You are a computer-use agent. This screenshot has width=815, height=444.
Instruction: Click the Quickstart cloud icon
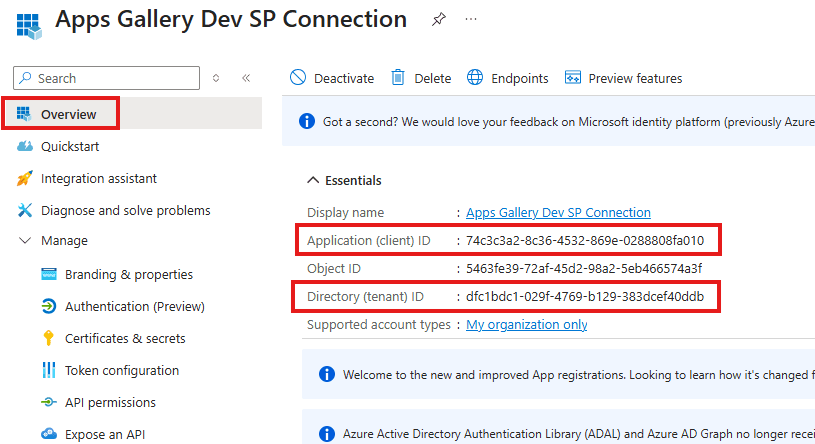pyautogui.click(x=24, y=146)
